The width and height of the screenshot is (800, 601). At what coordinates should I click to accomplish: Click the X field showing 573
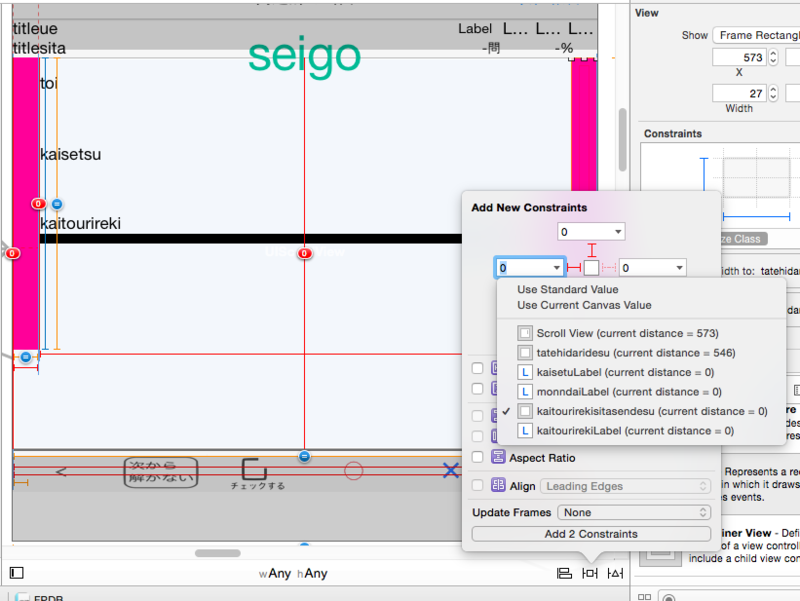click(740, 57)
